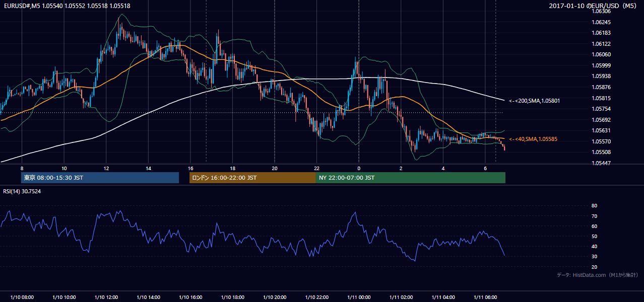This screenshot has height=302, width=644.
Task: Click price axis label 1.06183
Action: click(601, 33)
